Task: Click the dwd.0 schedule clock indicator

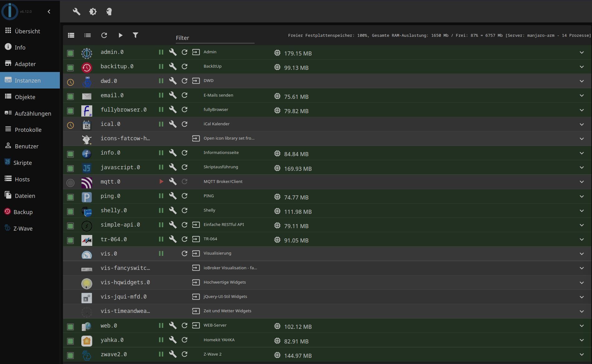Action: (x=70, y=82)
